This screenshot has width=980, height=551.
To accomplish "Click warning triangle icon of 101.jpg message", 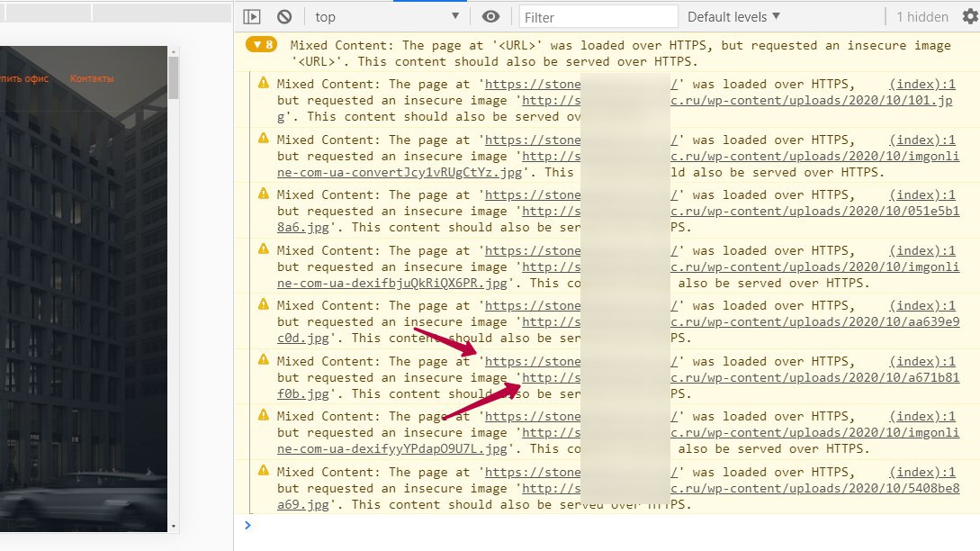I will (263, 83).
